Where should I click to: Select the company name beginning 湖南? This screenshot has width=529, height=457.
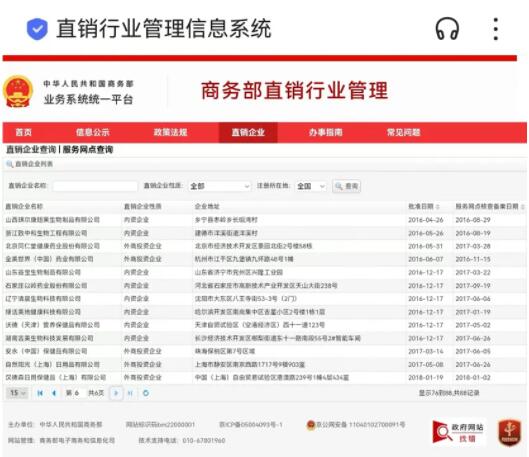point(49,338)
